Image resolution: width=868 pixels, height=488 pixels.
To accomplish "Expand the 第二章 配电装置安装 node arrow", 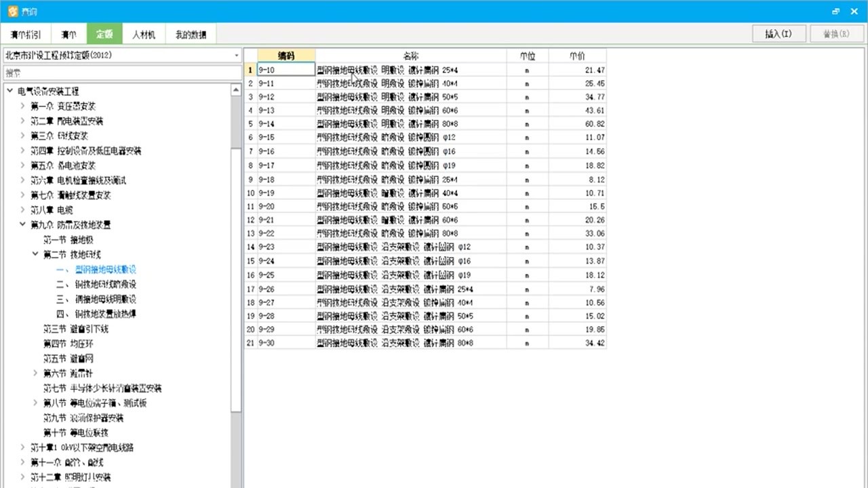I will coord(22,121).
